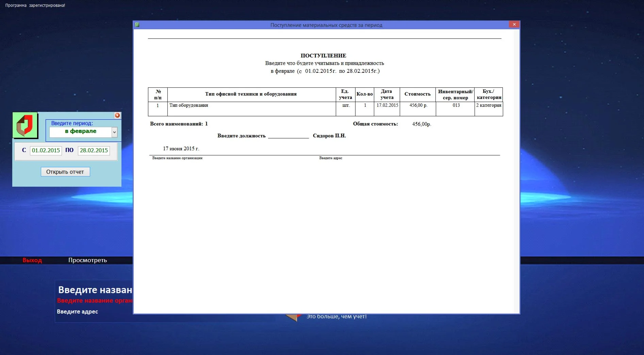Click the 'Стоимость' column header
Screen dimensions: 644x355
point(417,94)
